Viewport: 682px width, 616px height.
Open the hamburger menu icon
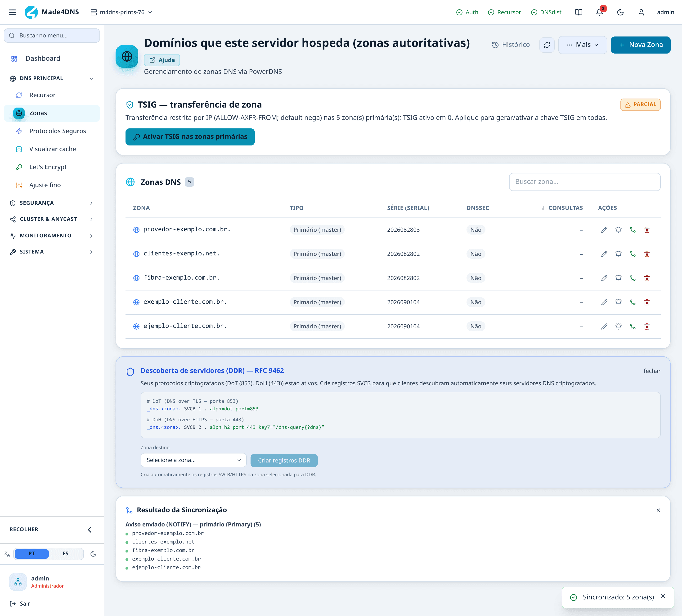[12, 12]
